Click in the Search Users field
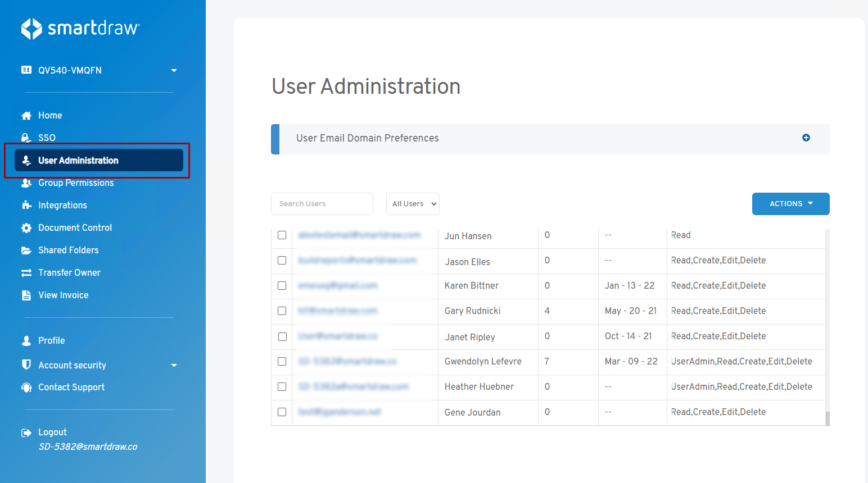This screenshot has height=483, width=868. 322,204
